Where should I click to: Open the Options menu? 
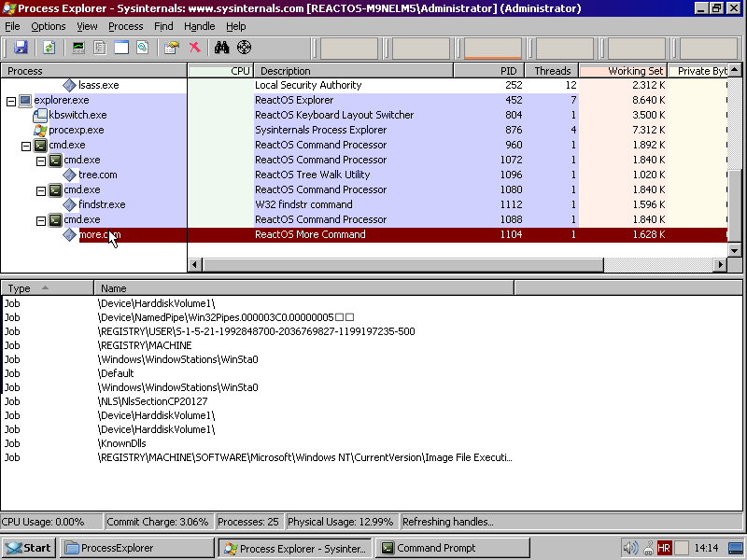pyautogui.click(x=49, y=26)
